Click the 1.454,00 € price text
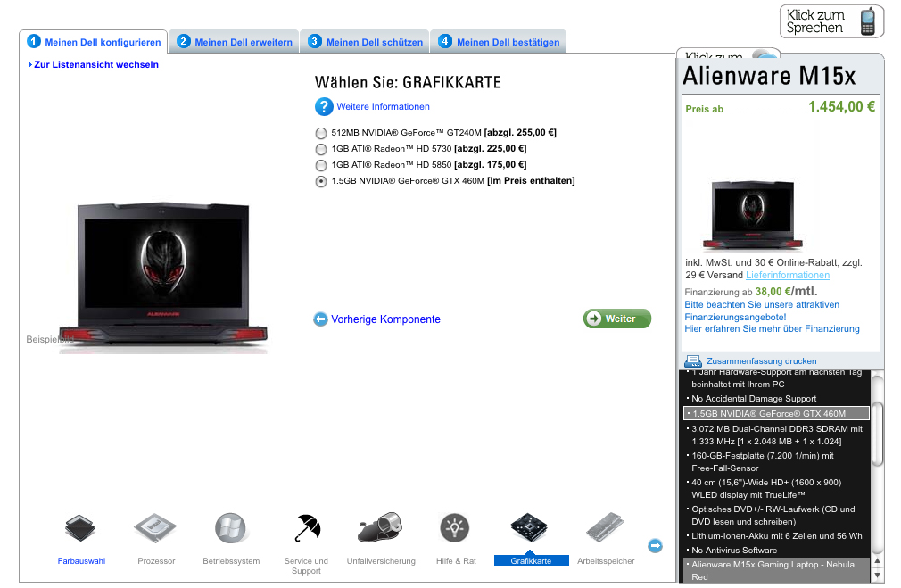Viewport: 901px width, 588px height. pos(841,106)
